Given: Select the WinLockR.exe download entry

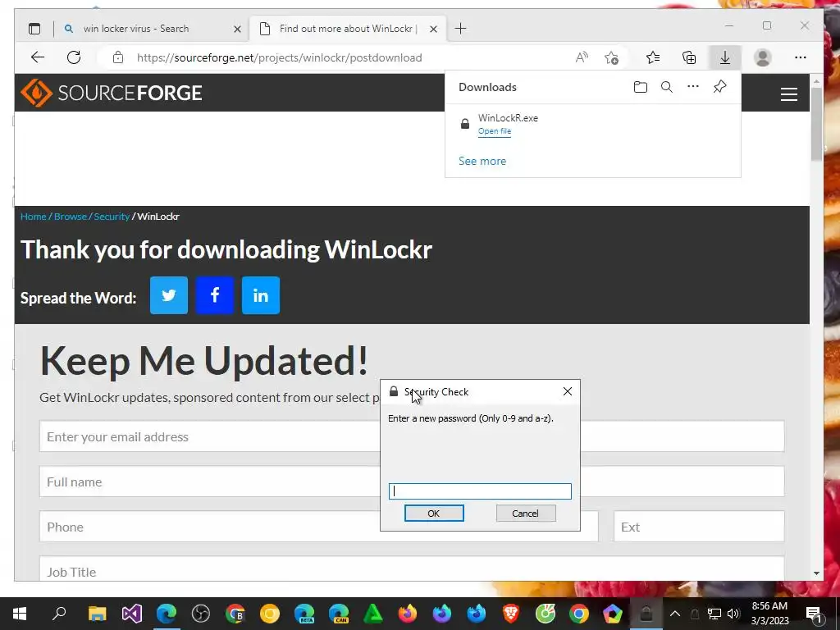Looking at the screenshot, I should (593, 125).
